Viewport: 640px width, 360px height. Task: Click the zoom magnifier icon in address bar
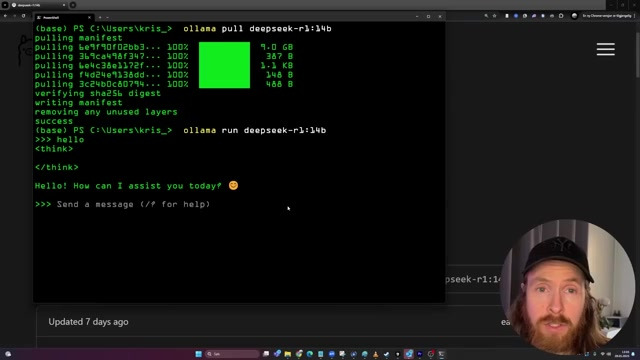[x=486, y=16]
